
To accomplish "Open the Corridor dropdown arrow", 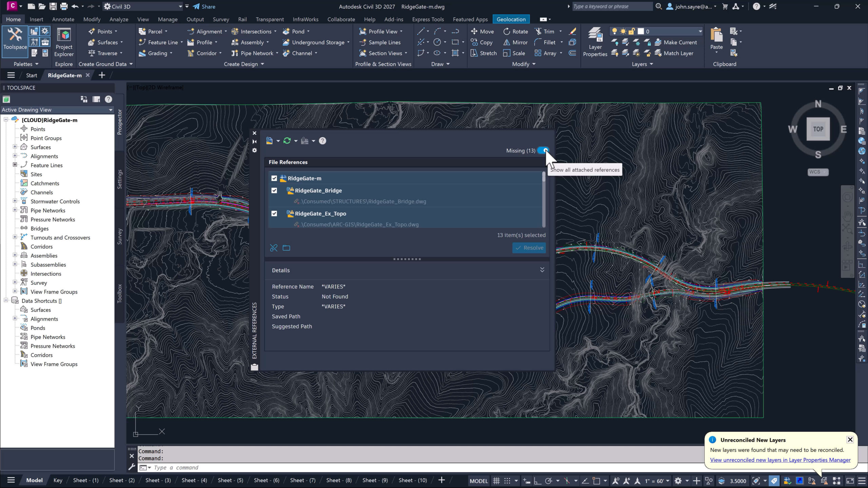I will pyautogui.click(x=220, y=53).
